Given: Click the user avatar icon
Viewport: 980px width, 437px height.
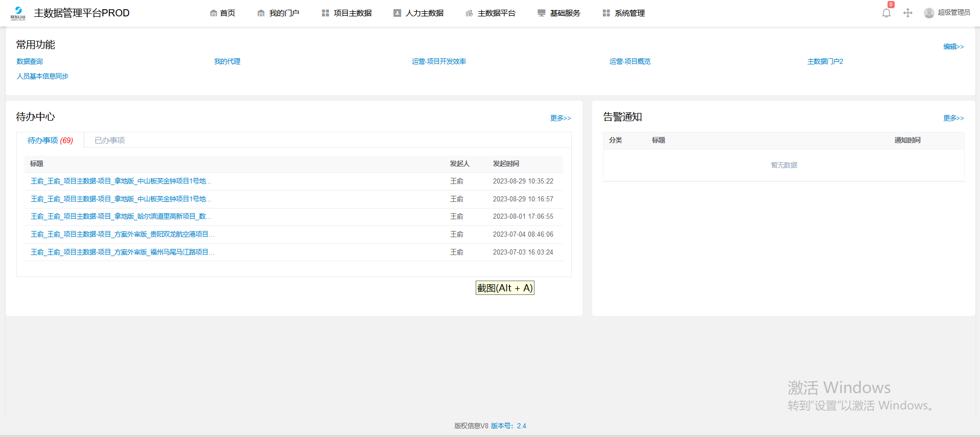Looking at the screenshot, I should (929, 13).
